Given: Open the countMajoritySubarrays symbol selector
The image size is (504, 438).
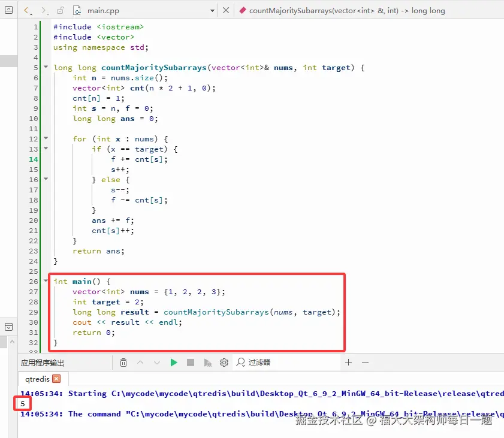Looking at the screenshot, I should click(342, 11).
